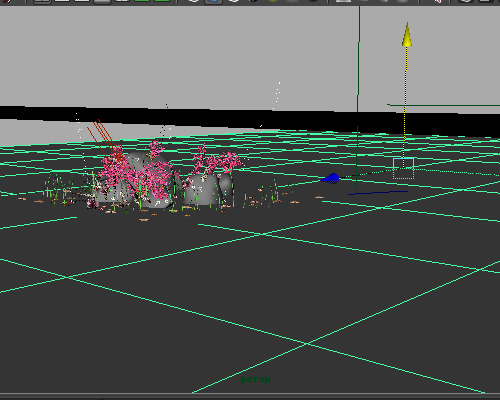This screenshot has height=400, width=500.
Task: Click the black horizontal band across the viewport
Action: coord(250,121)
